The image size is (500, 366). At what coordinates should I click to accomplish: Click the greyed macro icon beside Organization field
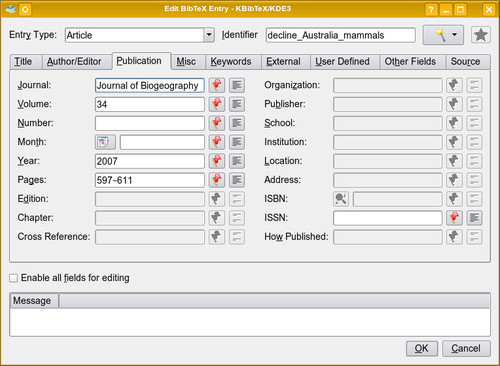pos(454,85)
